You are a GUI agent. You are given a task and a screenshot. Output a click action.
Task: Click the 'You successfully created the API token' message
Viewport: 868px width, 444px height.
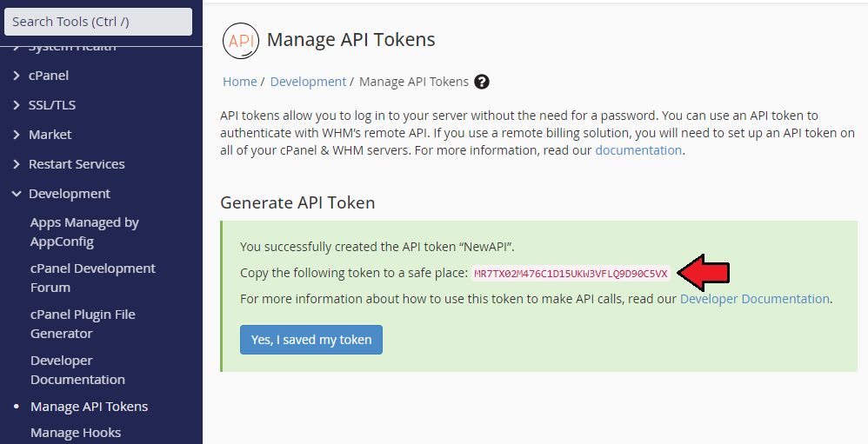[x=377, y=247]
